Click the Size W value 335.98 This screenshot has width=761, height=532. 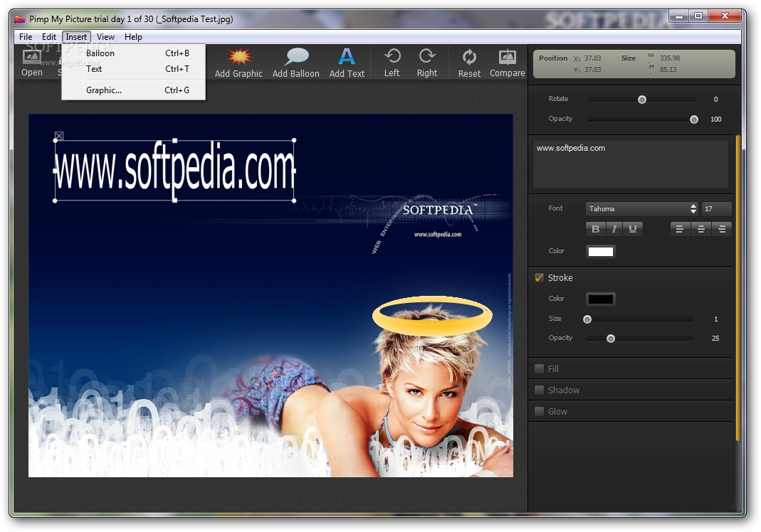pyautogui.click(x=670, y=58)
